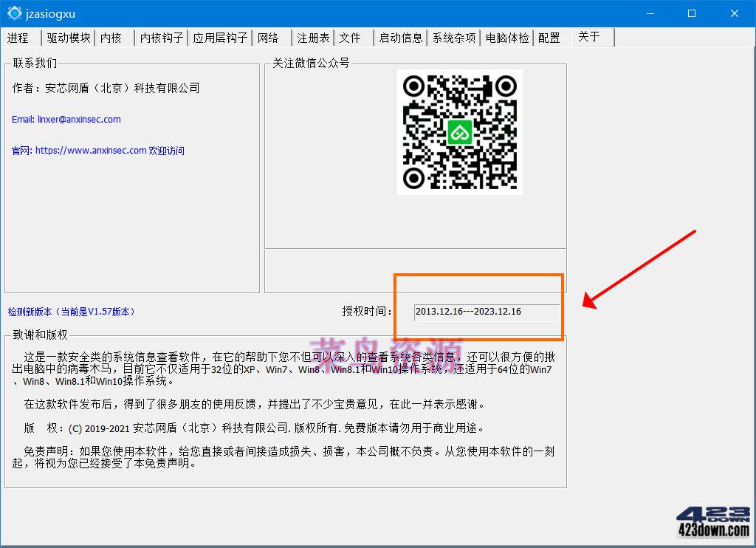Viewport: 756px width, 548px height.
Task: Click inside the 授权时间 license date field
Action: click(x=478, y=311)
